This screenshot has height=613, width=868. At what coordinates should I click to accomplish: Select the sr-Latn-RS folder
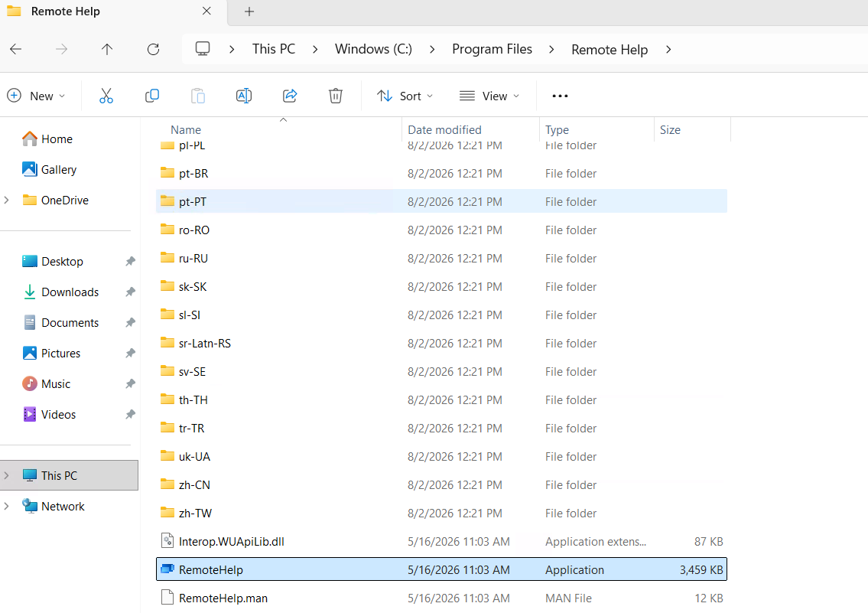point(441,344)
